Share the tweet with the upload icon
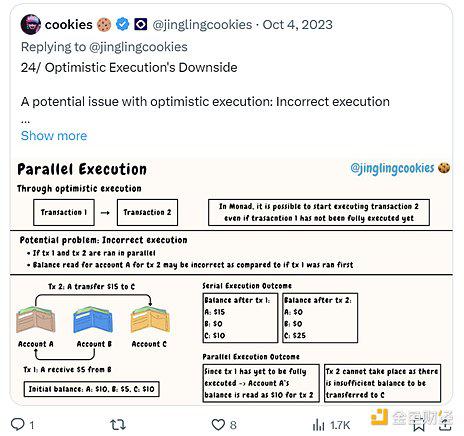 coord(445,424)
